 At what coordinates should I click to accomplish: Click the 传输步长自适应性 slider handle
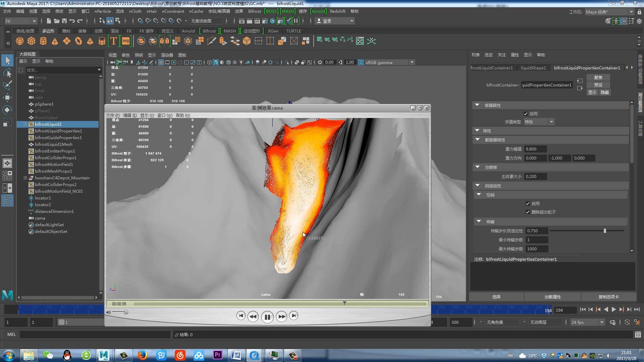point(605,231)
